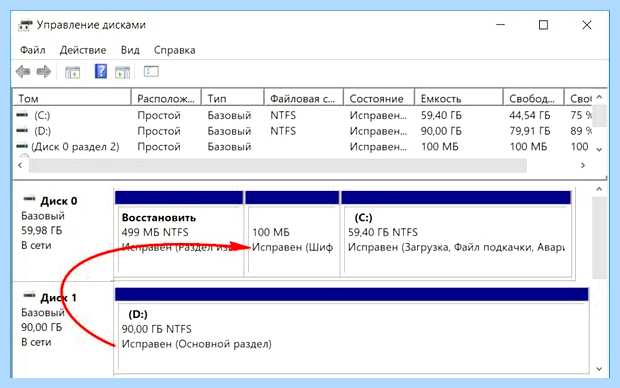This screenshot has width=620, height=388.
Task: Select volume (C:) in the list
Action: pyautogui.click(x=42, y=115)
